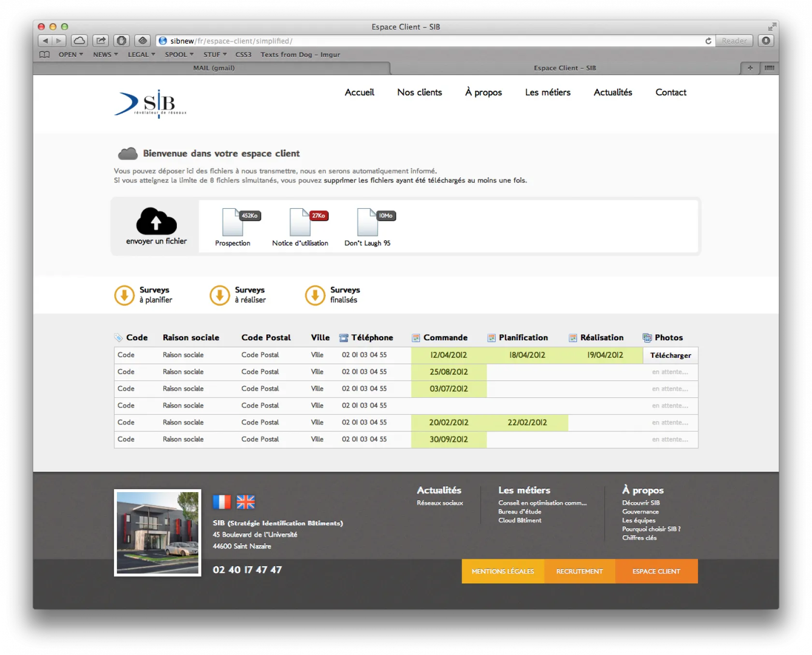This screenshot has height=655, width=812.
Task: Expand the NEWS bookmarks dropdown
Action: pos(105,55)
